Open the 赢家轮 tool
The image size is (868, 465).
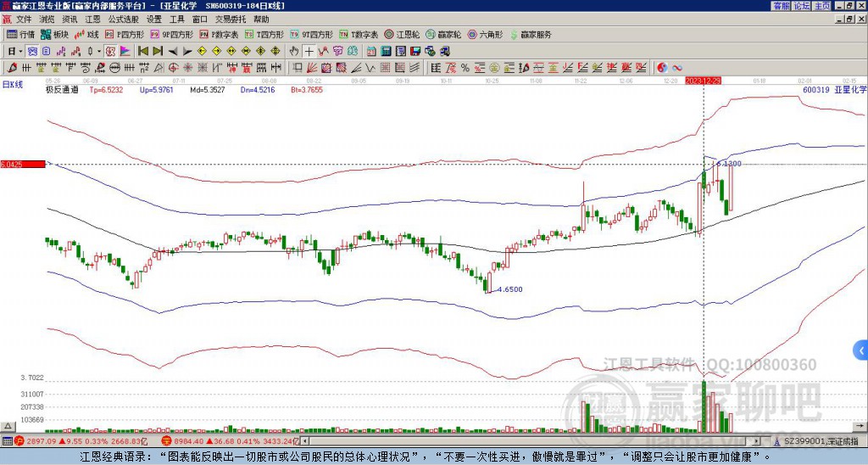443,34
